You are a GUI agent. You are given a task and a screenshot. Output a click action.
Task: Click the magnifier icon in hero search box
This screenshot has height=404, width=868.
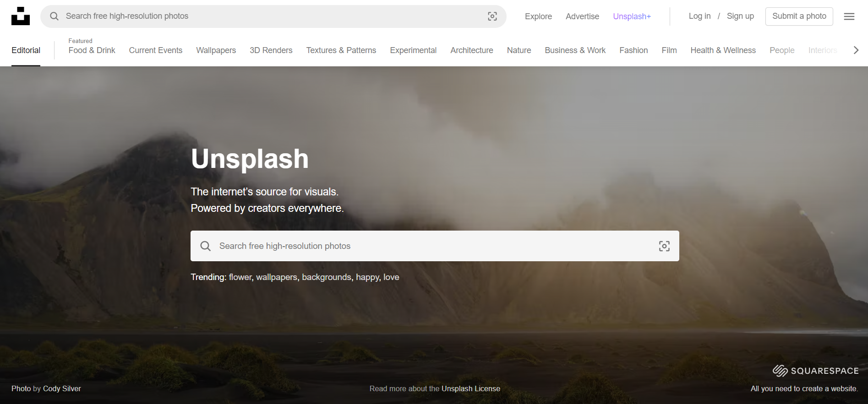point(206,246)
